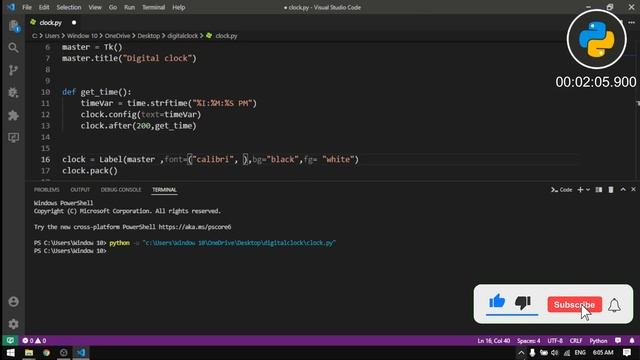
Task: Open the Windows Start menu
Action: [11, 353]
